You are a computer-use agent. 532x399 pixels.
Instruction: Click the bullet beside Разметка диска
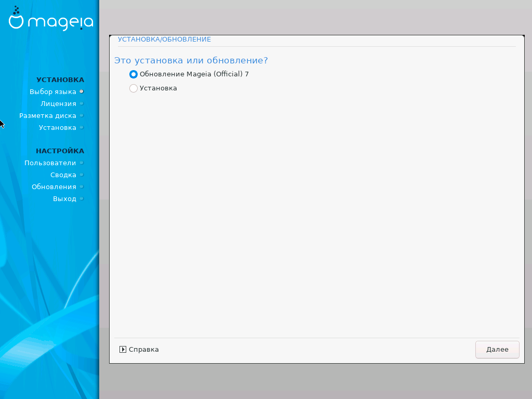tap(82, 115)
